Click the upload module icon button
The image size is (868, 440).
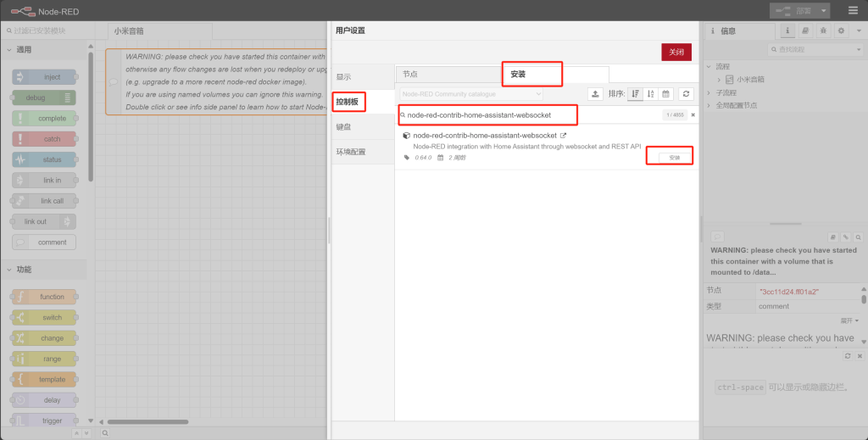tap(595, 93)
